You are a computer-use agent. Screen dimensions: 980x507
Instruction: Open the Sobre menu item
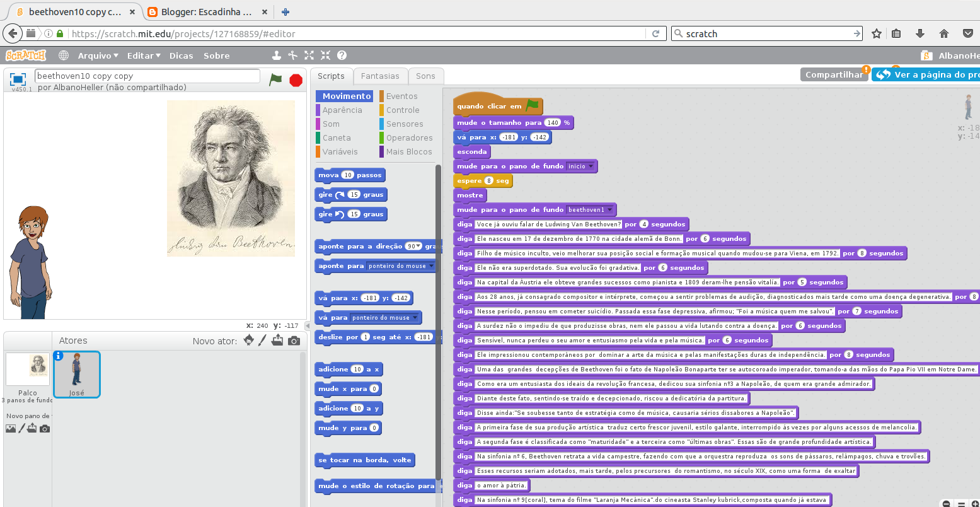(x=217, y=55)
